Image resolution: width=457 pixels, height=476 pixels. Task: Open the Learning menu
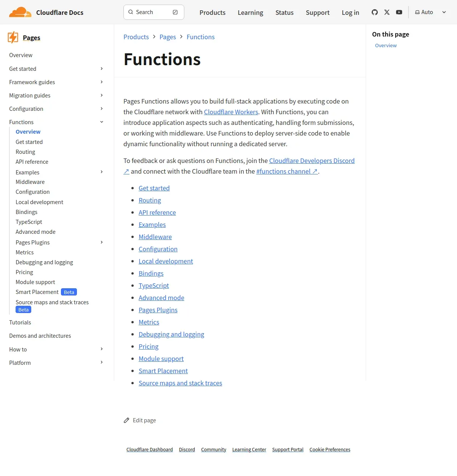click(250, 13)
